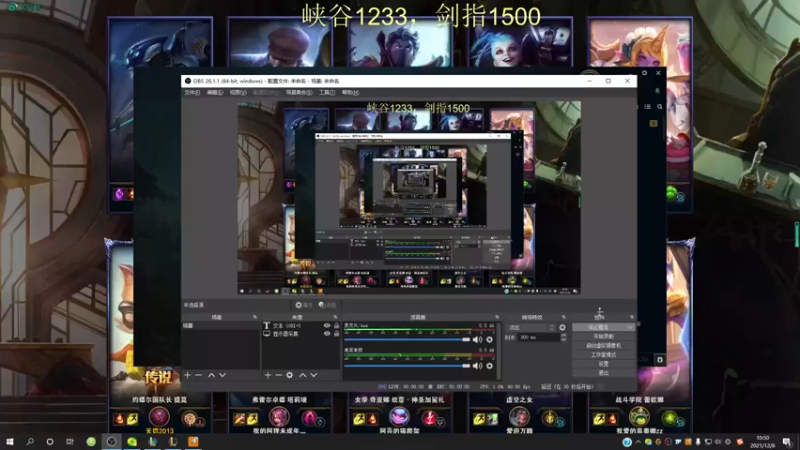Click the 退出 exit button
The image size is (800, 450).
tap(604, 373)
